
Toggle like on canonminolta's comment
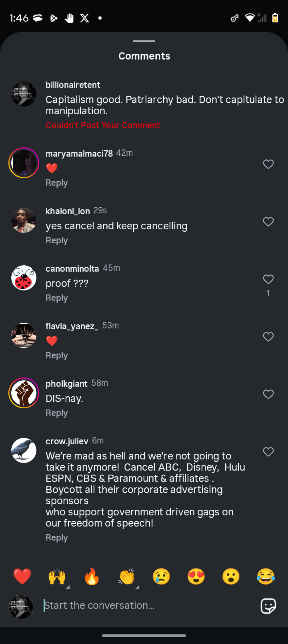click(x=268, y=279)
